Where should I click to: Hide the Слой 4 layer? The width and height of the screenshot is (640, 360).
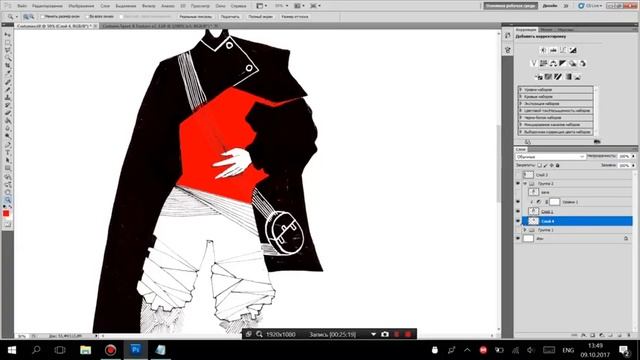(x=518, y=221)
